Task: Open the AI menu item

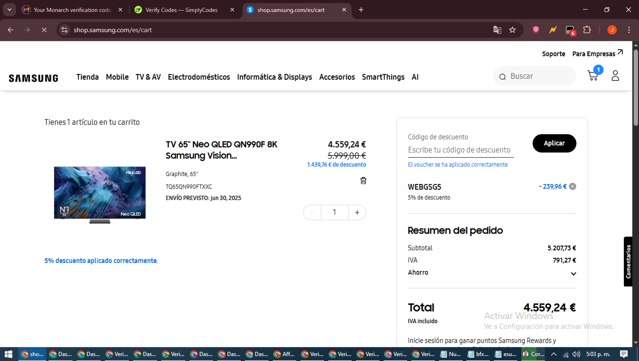Action: point(415,77)
